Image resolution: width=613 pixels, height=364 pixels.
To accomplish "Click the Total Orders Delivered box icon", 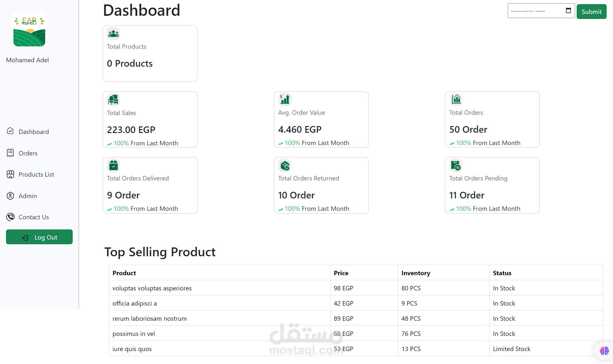I will click(113, 165).
